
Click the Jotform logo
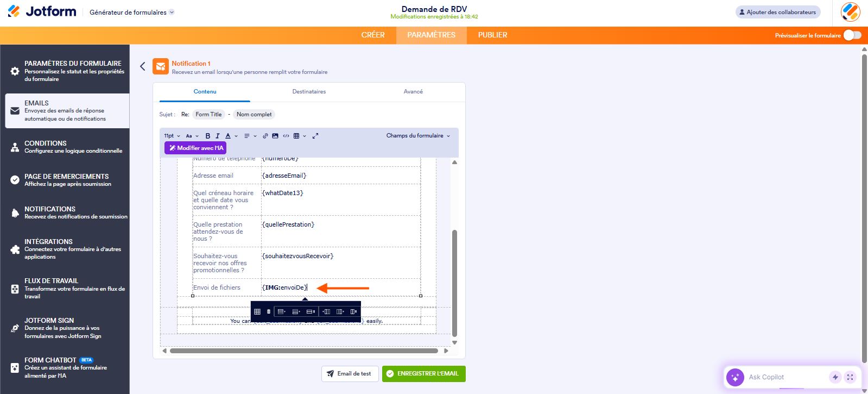click(42, 11)
